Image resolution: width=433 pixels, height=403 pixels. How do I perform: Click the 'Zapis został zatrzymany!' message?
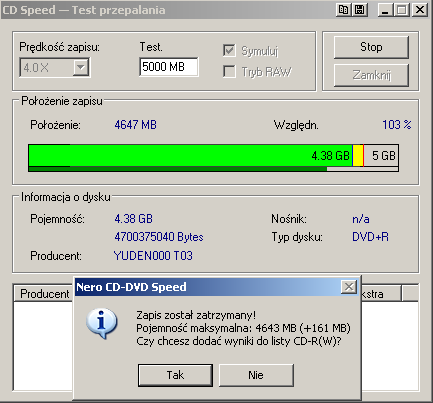pyautogui.click(x=196, y=315)
